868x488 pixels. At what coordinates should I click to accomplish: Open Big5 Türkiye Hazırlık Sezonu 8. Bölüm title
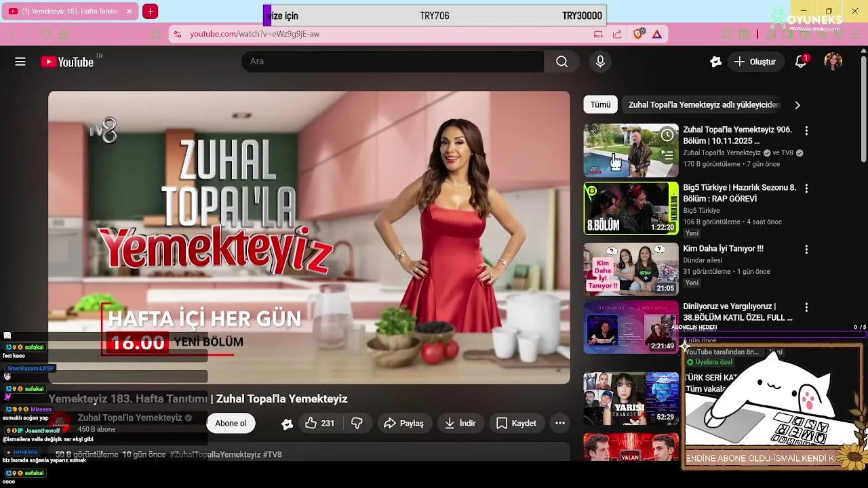[x=739, y=193]
